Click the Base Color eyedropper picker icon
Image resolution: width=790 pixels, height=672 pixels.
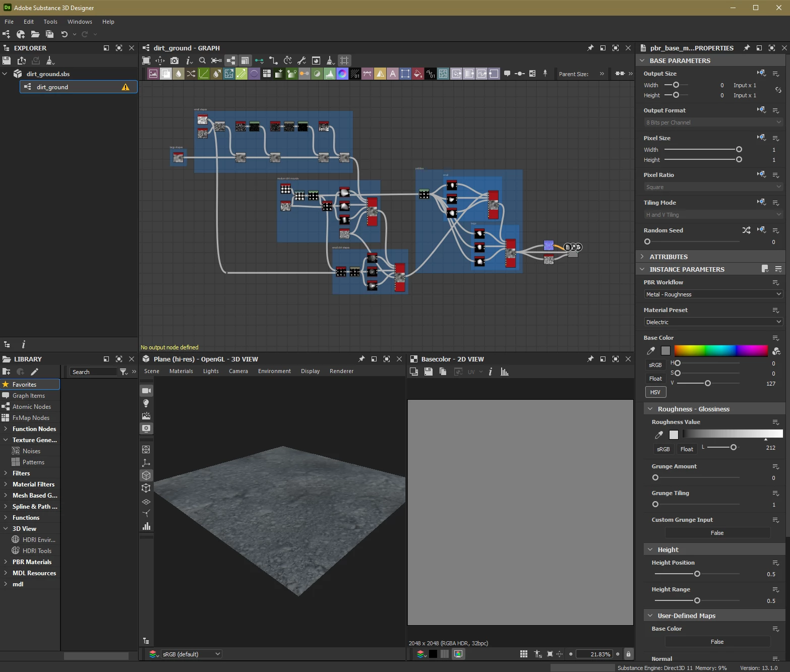651,350
